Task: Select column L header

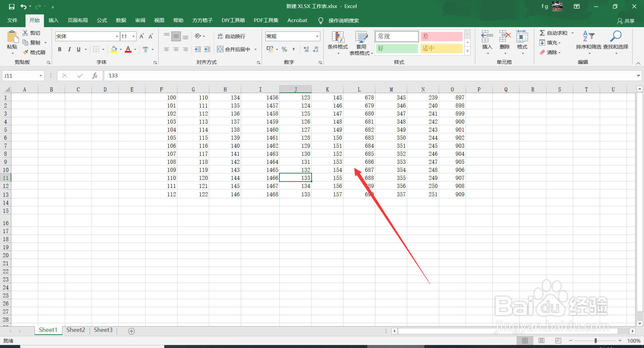Action: pos(359,89)
